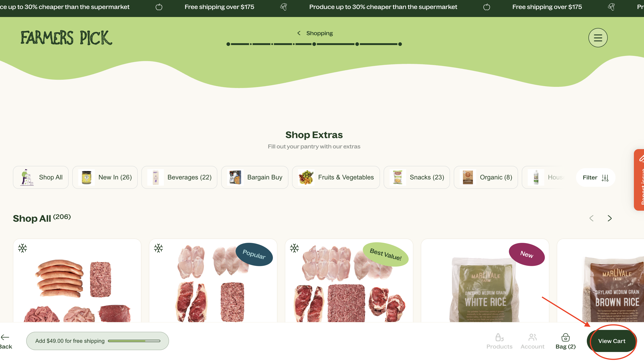Open the orange Report issue tab
The height and width of the screenshot is (363, 644).
pos(639,180)
